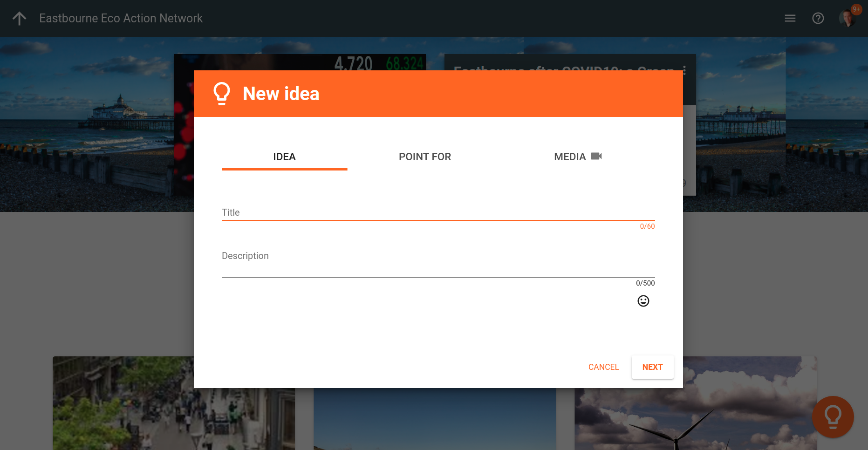The image size is (868, 450).
Task: Click the stock ticker numbers image
Action: coord(378,62)
